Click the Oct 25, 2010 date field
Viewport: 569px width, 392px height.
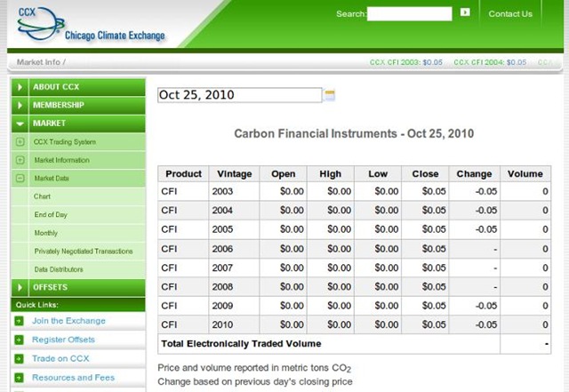[x=239, y=95]
